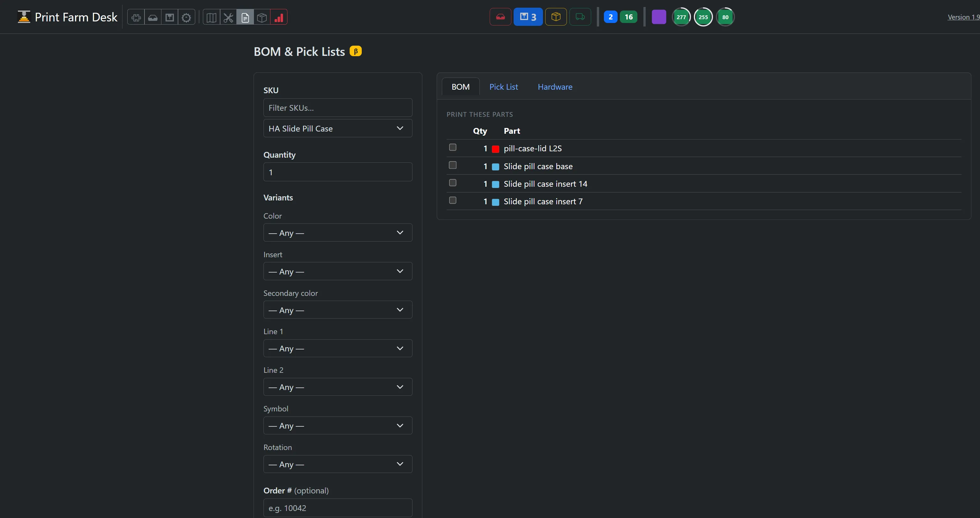980x518 pixels.
Task: Open the folded map icon
Action: point(212,17)
